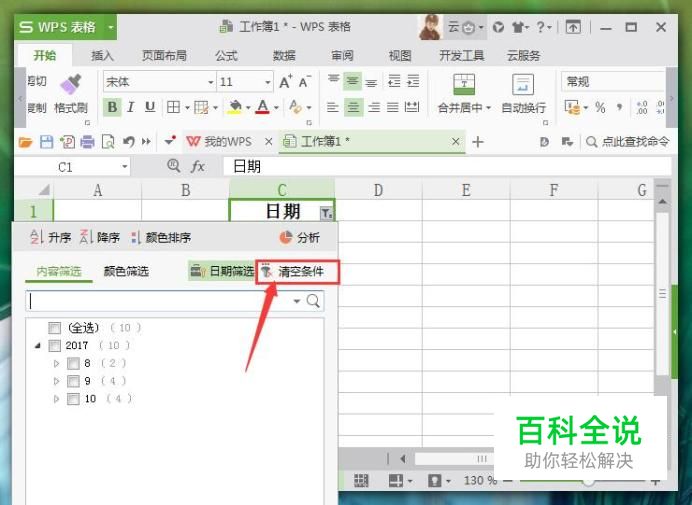Click the Print icon
The height and width of the screenshot is (505, 692).
click(87, 142)
